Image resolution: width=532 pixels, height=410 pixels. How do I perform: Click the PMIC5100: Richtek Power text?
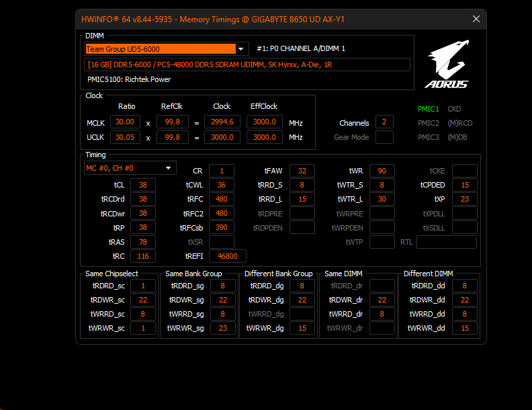pyautogui.click(x=129, y=79)
